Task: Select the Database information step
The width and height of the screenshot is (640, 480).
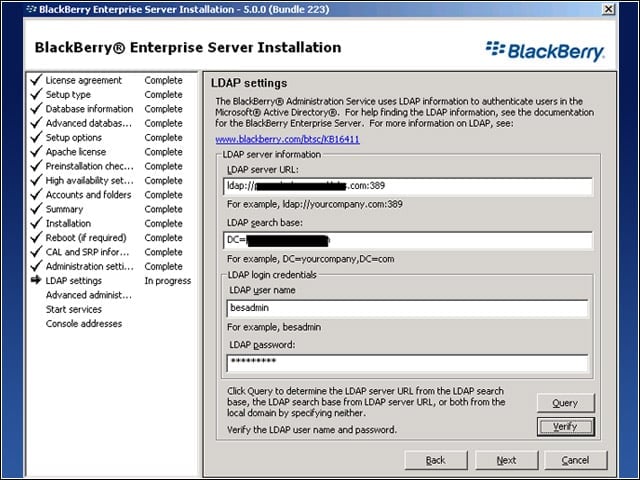Action: pos(89,109)
